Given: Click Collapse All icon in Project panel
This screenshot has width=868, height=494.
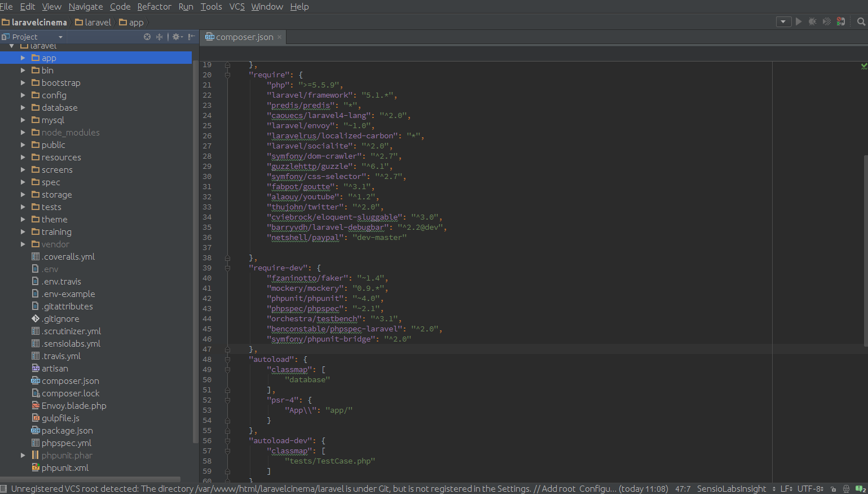Looking at the screenshot, I should click(160, 37).
